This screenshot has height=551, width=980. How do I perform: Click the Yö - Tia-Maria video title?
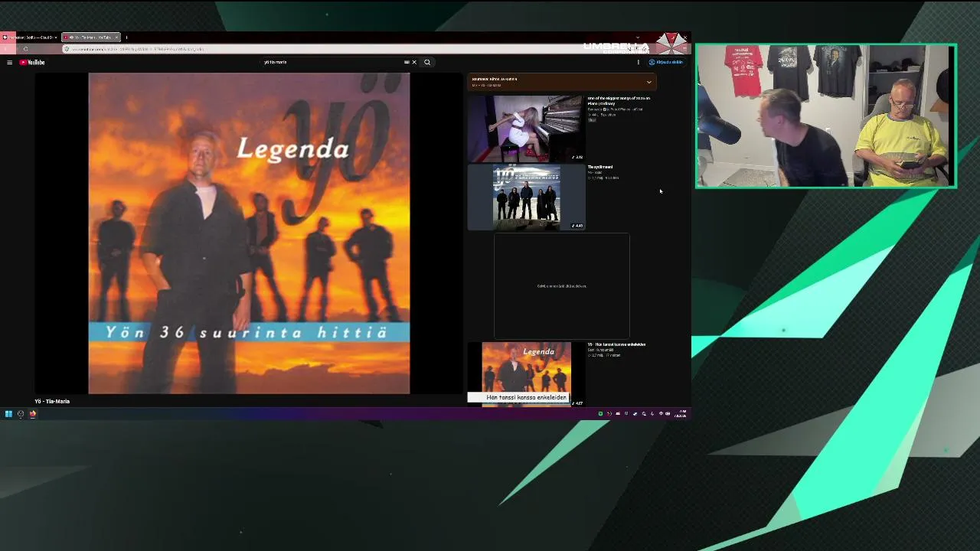[52, 401]
